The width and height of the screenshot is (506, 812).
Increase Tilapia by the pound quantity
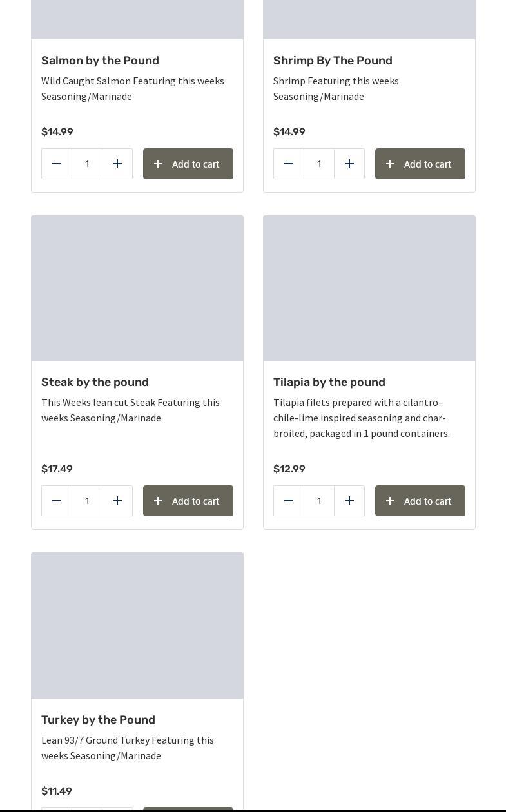click(349, 501)
